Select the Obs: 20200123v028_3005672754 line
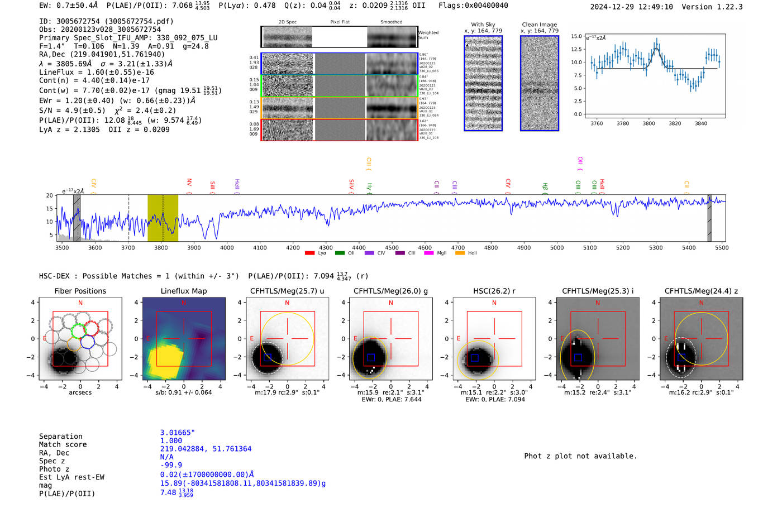Image resolution: width=782 pixels, height=532 pixels. pos(100,30)
